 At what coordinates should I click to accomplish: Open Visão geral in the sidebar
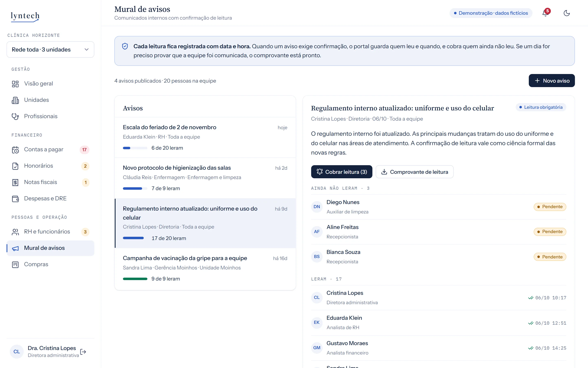(50, 84)
